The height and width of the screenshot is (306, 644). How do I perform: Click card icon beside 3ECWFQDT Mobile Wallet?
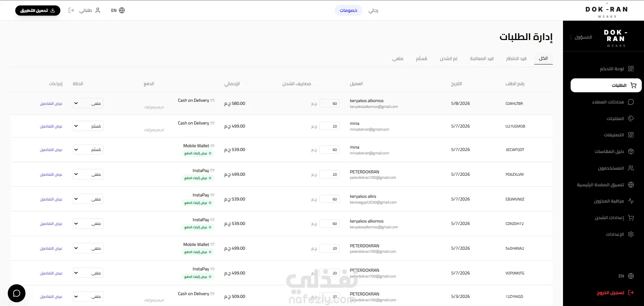213,146
